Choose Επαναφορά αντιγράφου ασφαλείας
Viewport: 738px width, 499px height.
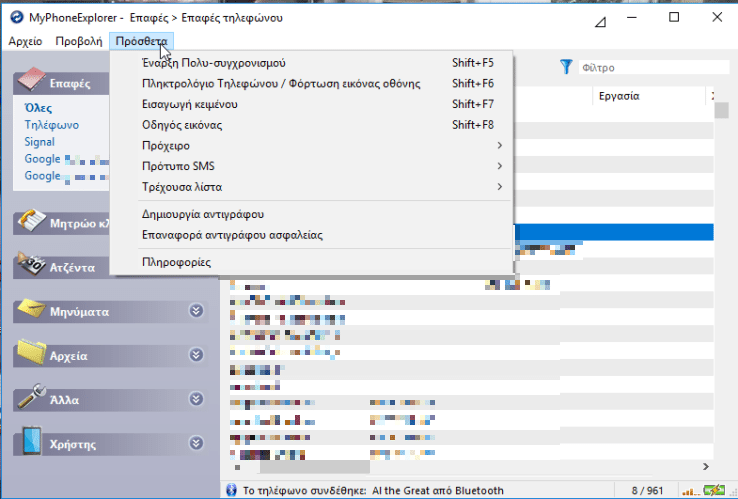coord(312,235)
